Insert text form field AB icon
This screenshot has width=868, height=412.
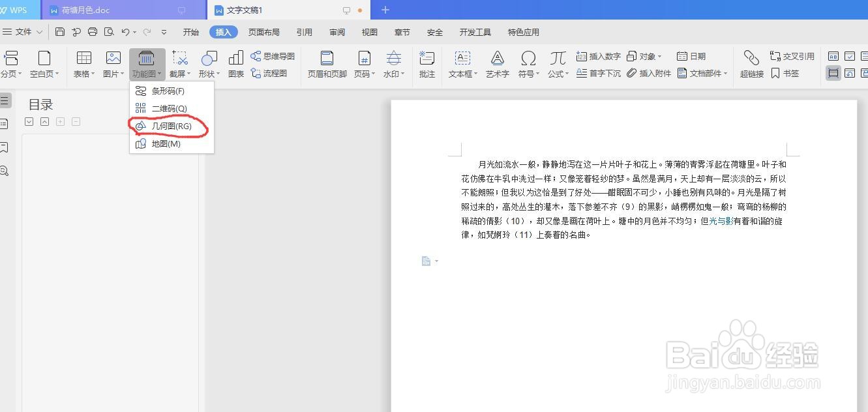(x=833, y=56)
